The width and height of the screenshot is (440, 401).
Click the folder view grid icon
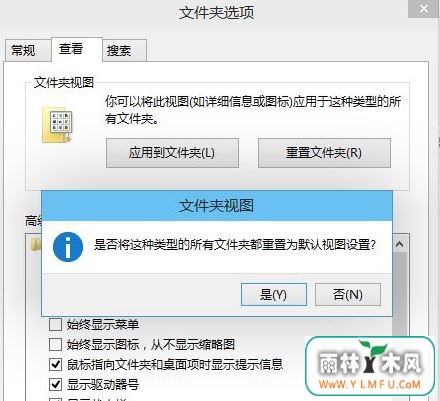coord(57,125)
